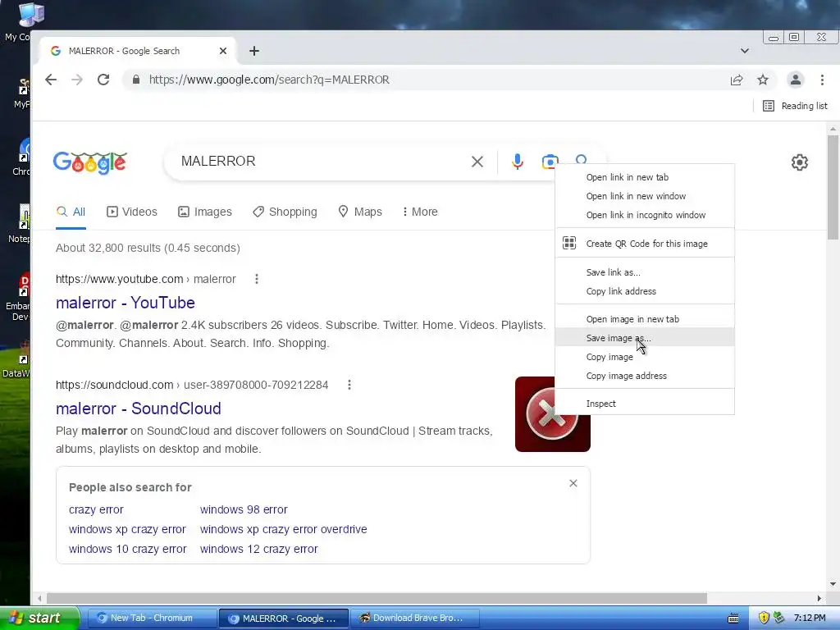Image resolution: width=840 pixels, height=630 pixels.
Task: Search for windows 98 error
Action: [244, 509]
